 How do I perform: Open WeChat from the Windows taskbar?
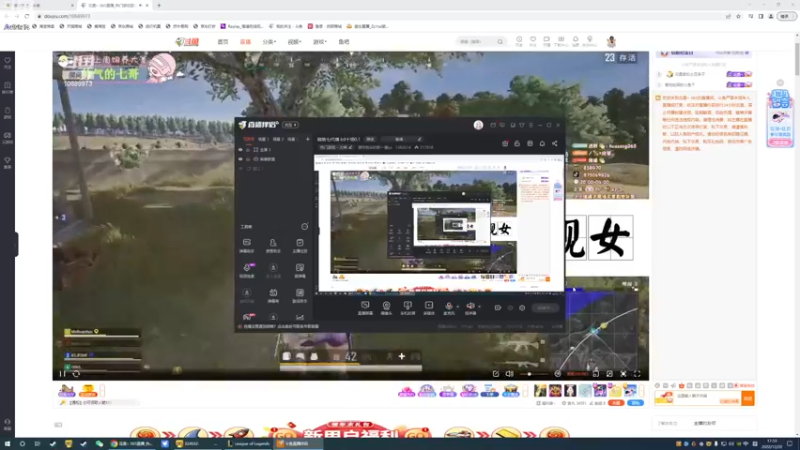99,444
